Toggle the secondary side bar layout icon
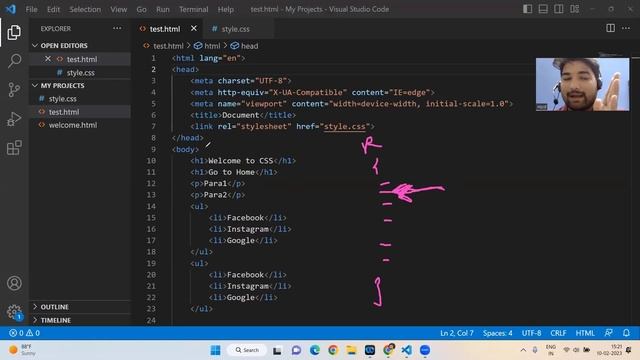 tap(558, 9)
